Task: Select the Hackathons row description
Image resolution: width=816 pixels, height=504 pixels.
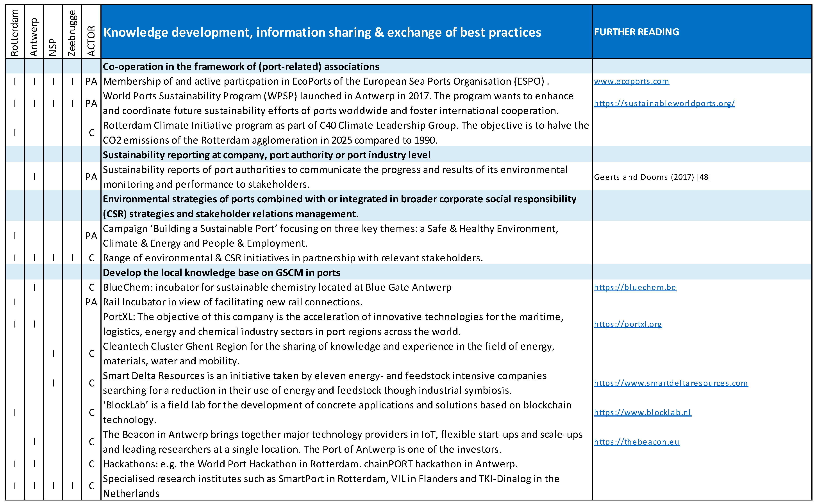Action: [x=310, y=464]
